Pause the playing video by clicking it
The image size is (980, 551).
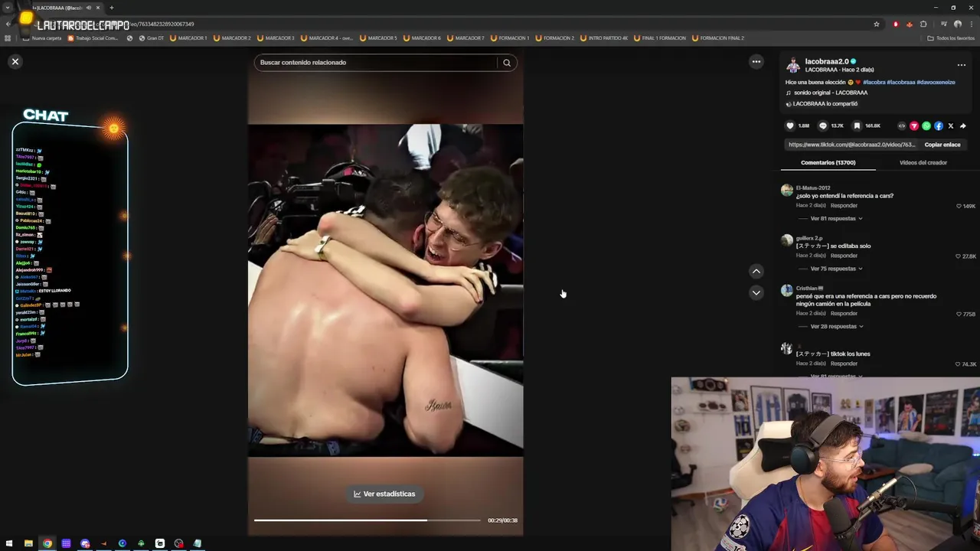click(x=385, y=291)
